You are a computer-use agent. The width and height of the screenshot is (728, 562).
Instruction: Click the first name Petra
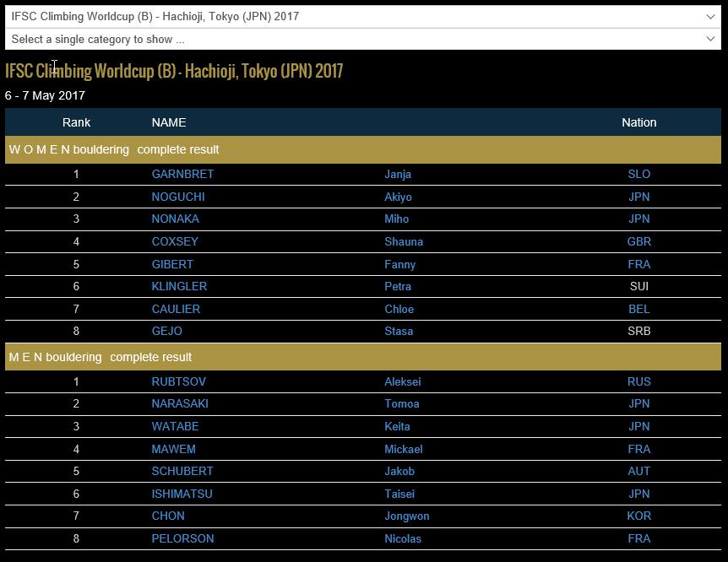point(398,286)
